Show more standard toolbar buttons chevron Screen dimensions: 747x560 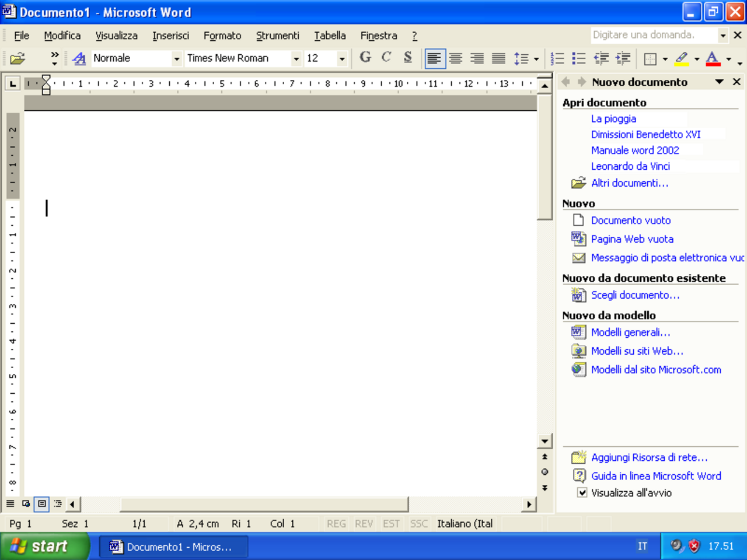pyautogui.click(x=54, y=58)
